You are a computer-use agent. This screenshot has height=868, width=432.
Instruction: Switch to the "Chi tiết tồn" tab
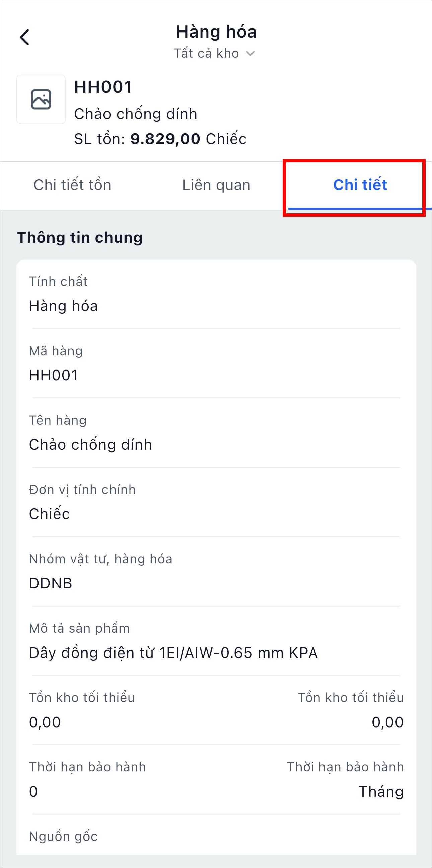pyautogui.click(x=72, y=185)
